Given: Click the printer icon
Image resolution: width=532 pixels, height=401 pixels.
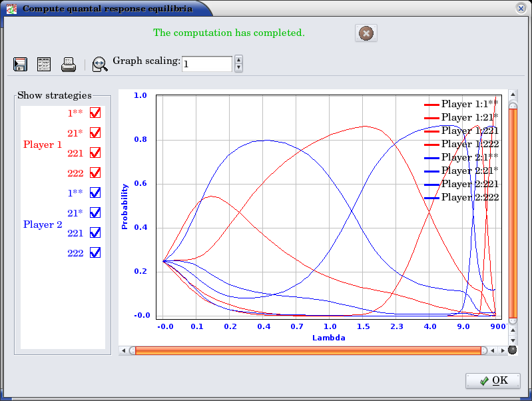Looking at the screenshot, I should tap(69, 64).
